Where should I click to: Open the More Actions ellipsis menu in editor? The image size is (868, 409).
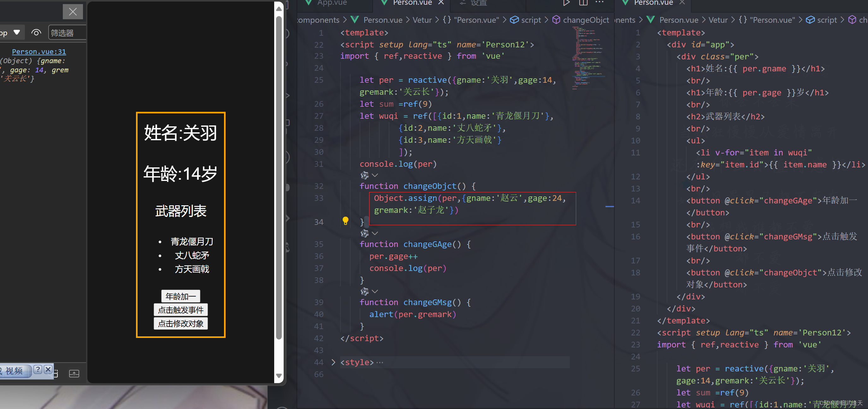[x=600, y=2]
